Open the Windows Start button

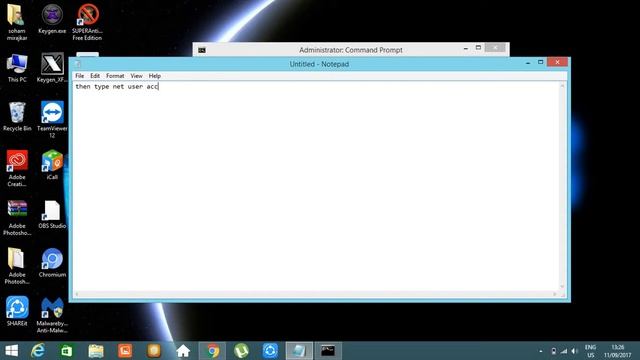[x=11, y=351]
